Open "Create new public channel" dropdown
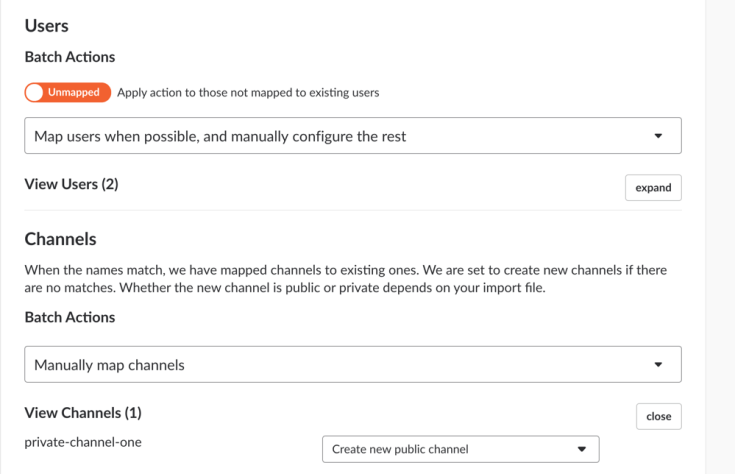 click(x=460, y=449)
